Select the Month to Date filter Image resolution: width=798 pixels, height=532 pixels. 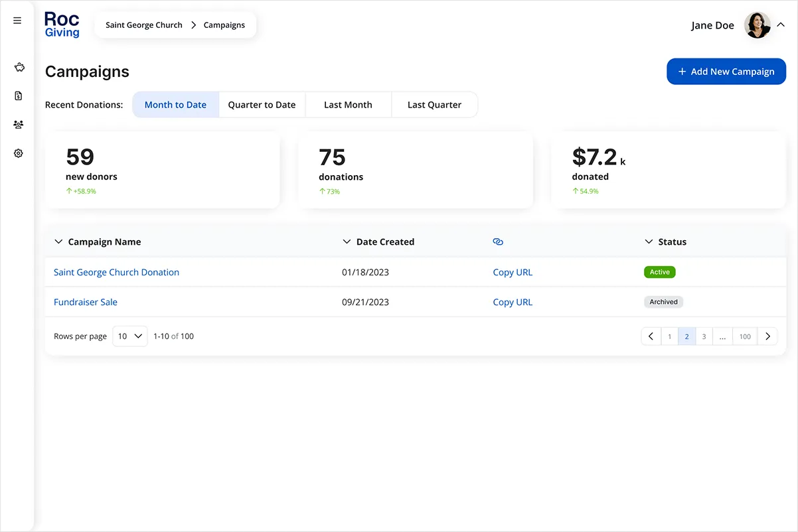tap(175, 105)
